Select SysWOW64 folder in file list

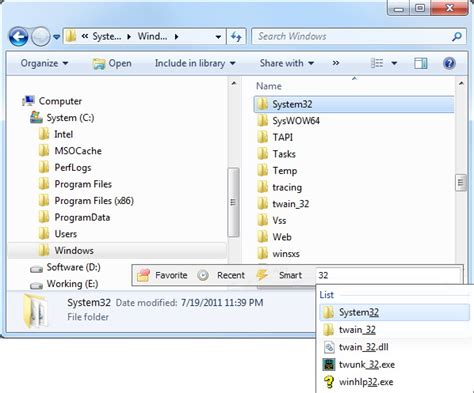pyautogui.click(x=288, y=121)
